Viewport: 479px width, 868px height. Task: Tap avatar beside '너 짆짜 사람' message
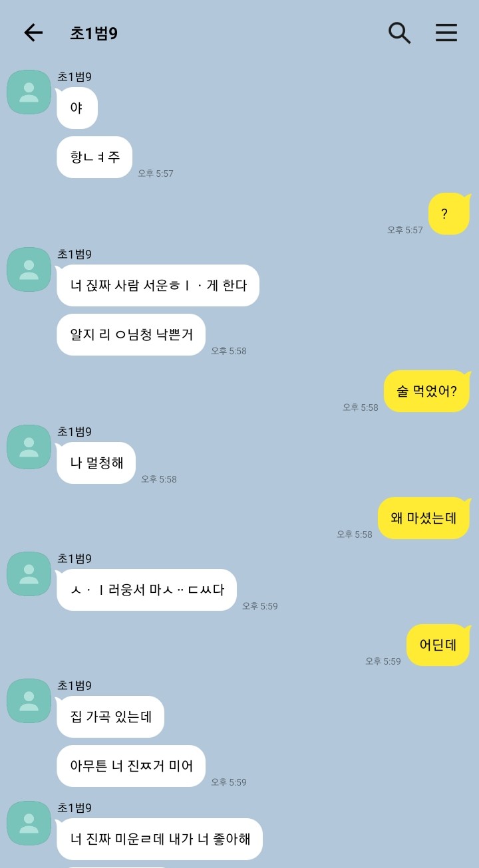(x=29, y=269)
